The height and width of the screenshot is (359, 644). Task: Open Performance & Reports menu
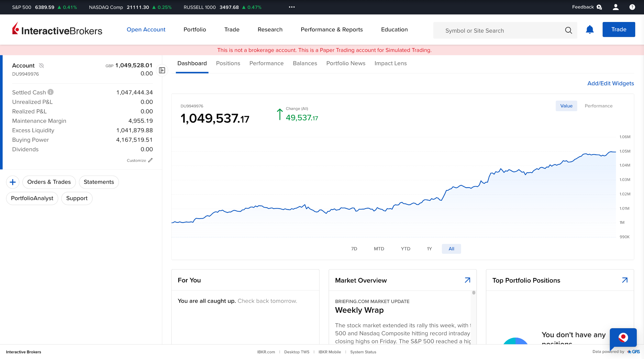tap(332, 30)
